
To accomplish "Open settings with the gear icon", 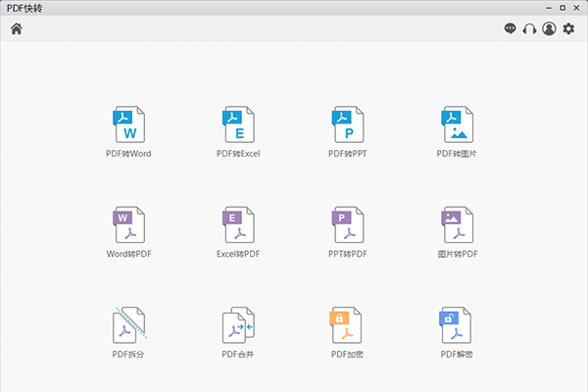I will point(568,29).
